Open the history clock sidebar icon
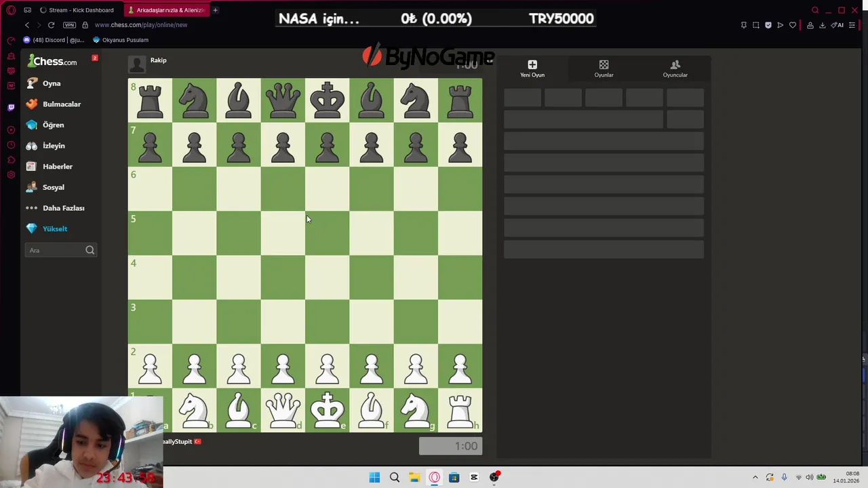The image size is (868, 488). (x=11, y=145)
